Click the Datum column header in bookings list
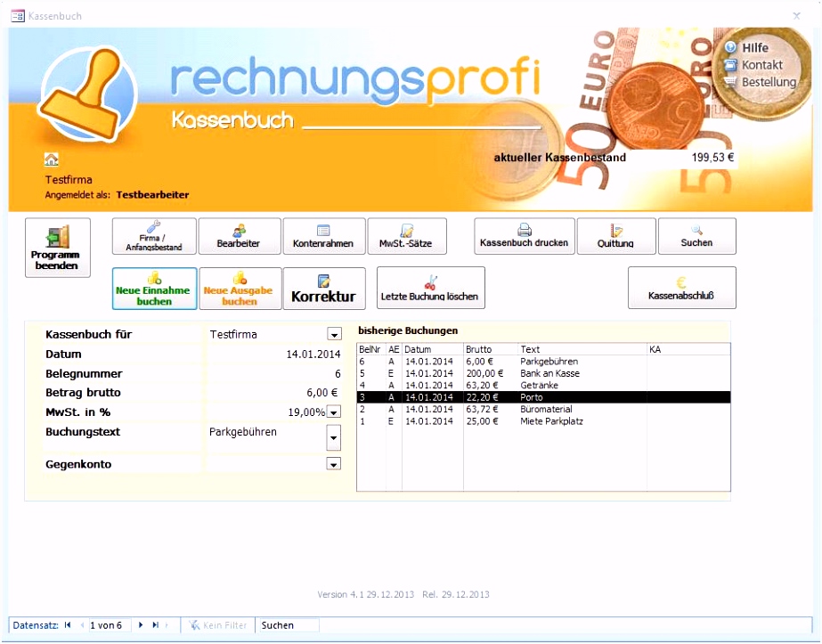 (x=433, y=349)
